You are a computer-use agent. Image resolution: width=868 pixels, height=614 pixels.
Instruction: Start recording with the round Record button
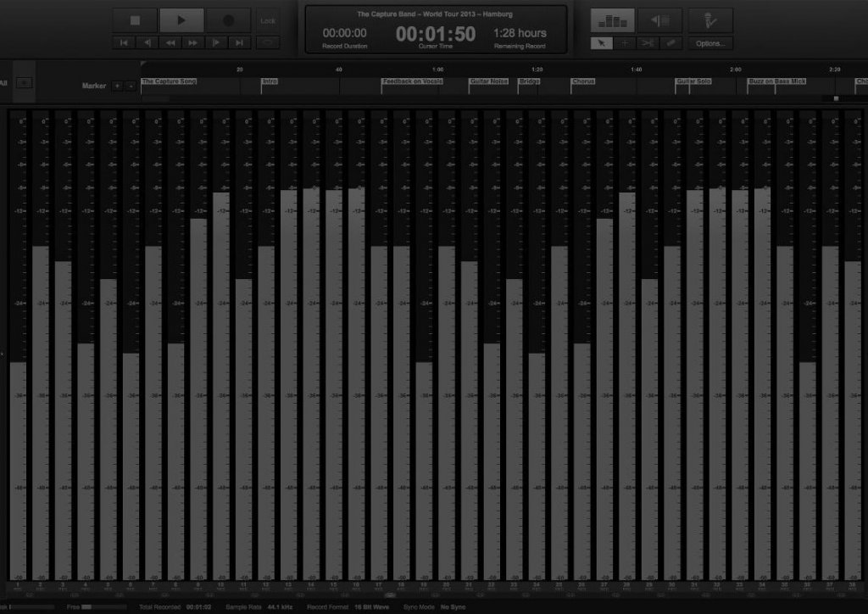click(228, 20)
